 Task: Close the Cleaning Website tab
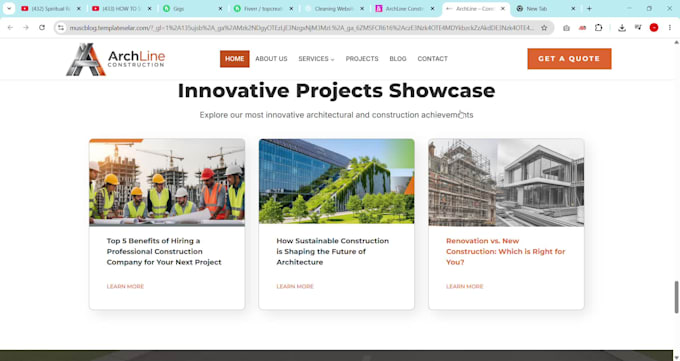click(x=362, y=9)
